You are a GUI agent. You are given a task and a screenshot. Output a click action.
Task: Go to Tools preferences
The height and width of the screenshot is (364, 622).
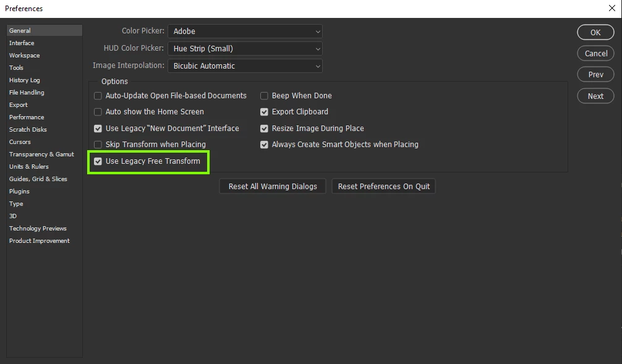(x=16, y=68)
